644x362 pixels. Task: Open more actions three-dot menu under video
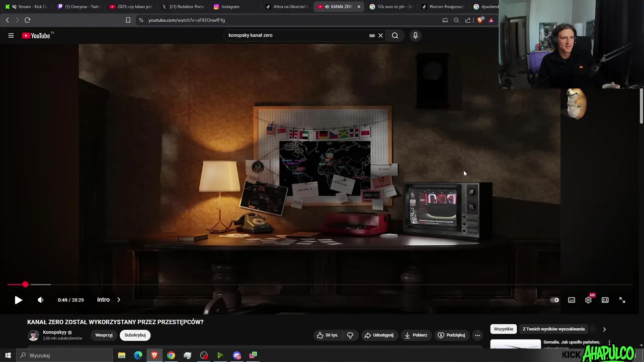(477, 335)
